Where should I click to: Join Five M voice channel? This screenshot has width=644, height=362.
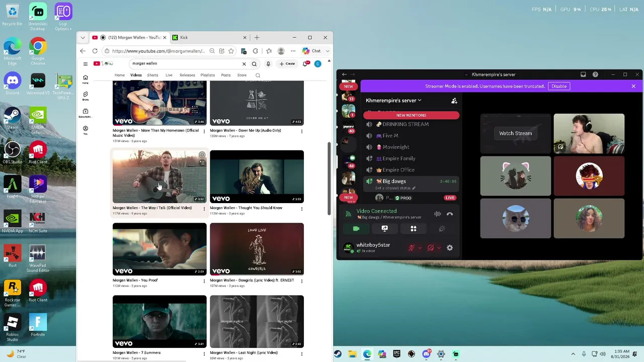411,136
